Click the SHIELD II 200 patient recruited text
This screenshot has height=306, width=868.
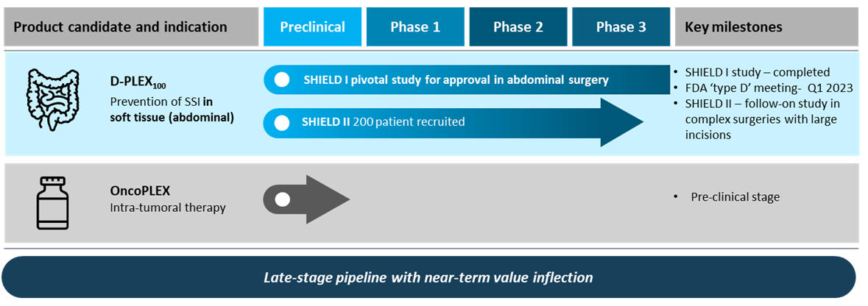coord(384,122)
